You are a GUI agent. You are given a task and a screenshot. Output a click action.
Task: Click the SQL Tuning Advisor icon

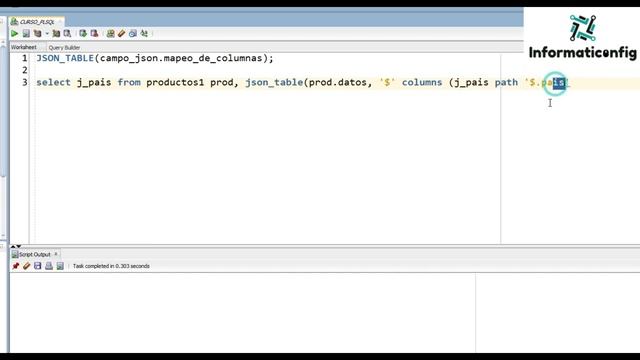coord(67,33)
